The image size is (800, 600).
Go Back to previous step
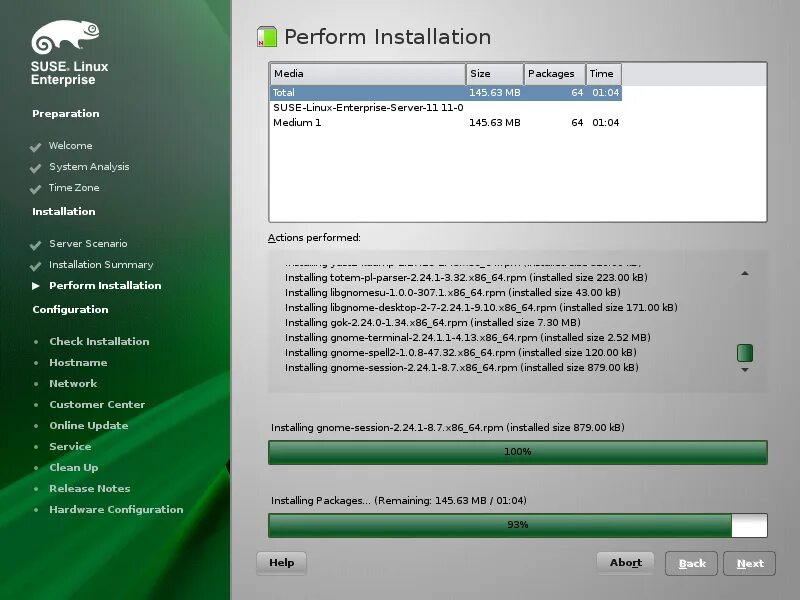(691, 563)
